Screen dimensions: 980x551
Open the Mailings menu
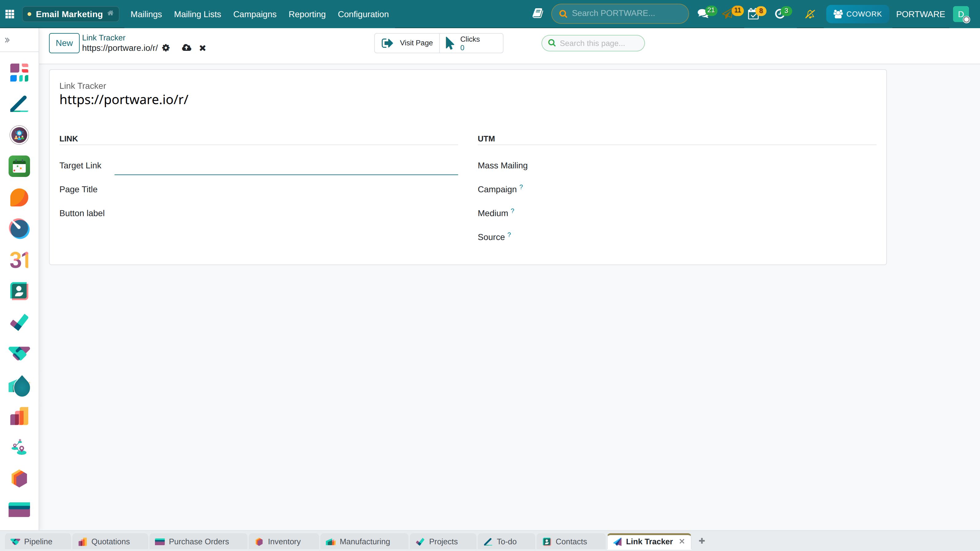[146, 14]
